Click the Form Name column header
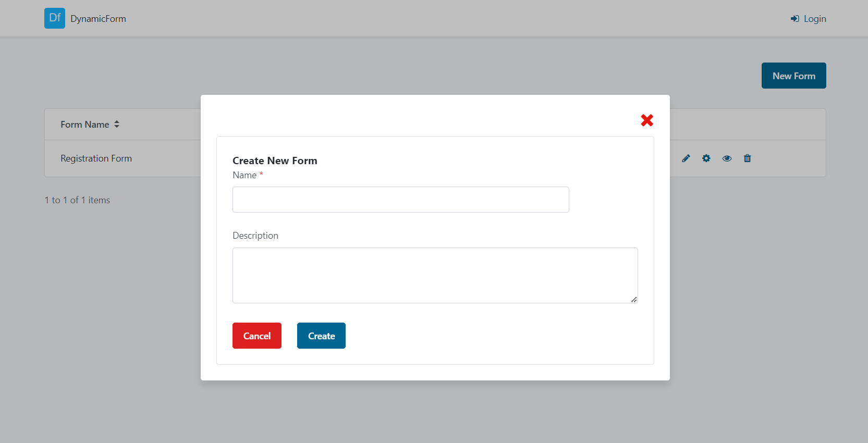Viewport: 868px width, 443px height. coord(85,125)
